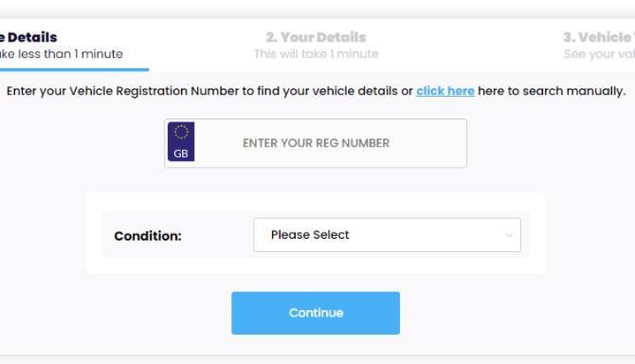Follow the 'click here' manual search link
Screen dimensions: 635x364
(445, 91)
